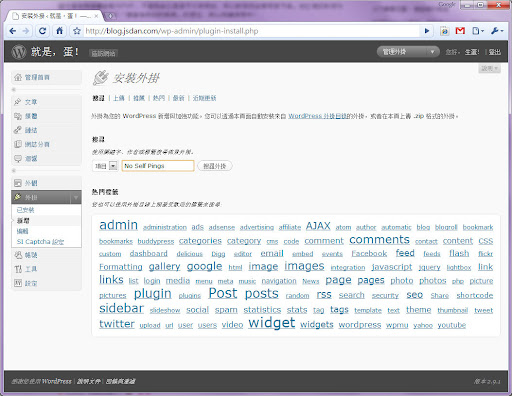Click the 'sidebar' tag link
512x396 pixels.
click(121, 308)
